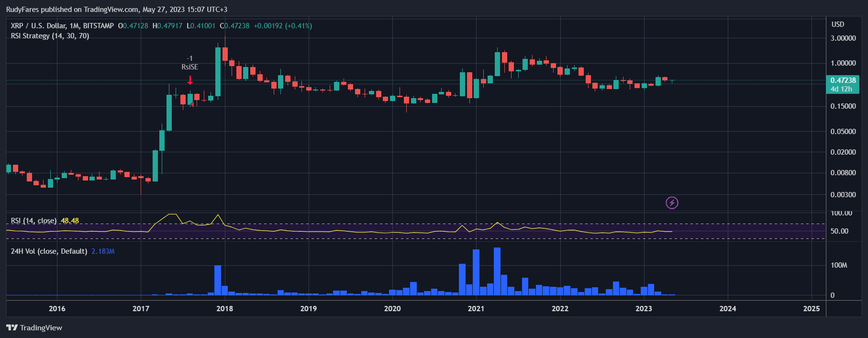The image size is (868, 338).
Task: Select the 2018 label on time axis
Action: [x=224, y=309]
